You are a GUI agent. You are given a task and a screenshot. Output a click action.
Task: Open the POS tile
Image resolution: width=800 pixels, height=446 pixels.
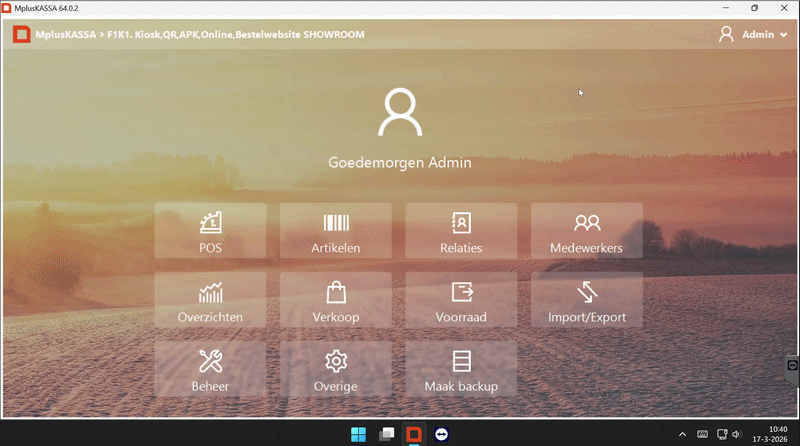[x=210, y=231]
